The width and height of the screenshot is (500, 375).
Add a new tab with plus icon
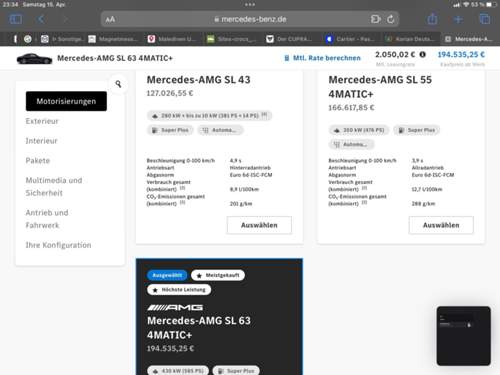pyautogui.click(x=458, y=19)
